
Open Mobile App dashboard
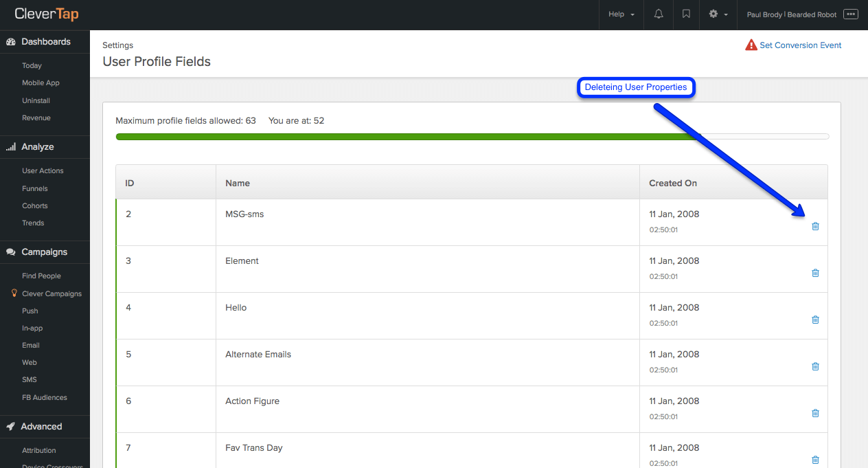click(x=41, y=82)
